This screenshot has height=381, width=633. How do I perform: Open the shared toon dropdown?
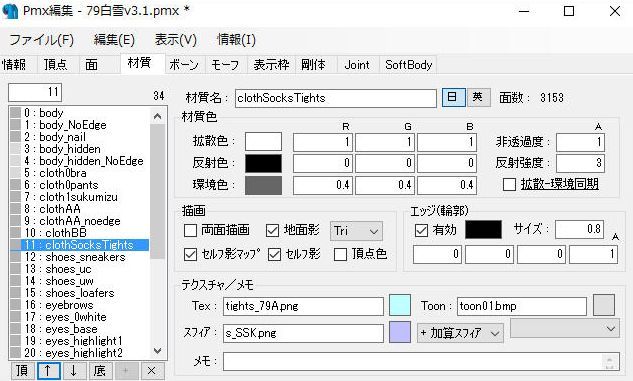pos(565,329)
